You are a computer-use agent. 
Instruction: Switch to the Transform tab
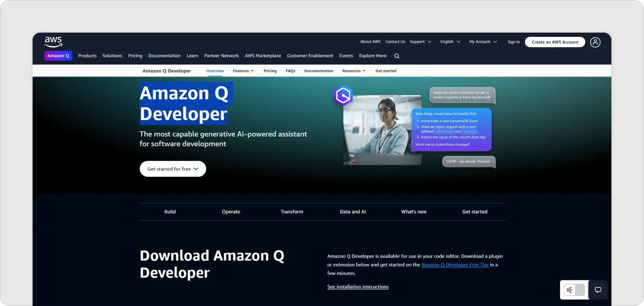292,212
